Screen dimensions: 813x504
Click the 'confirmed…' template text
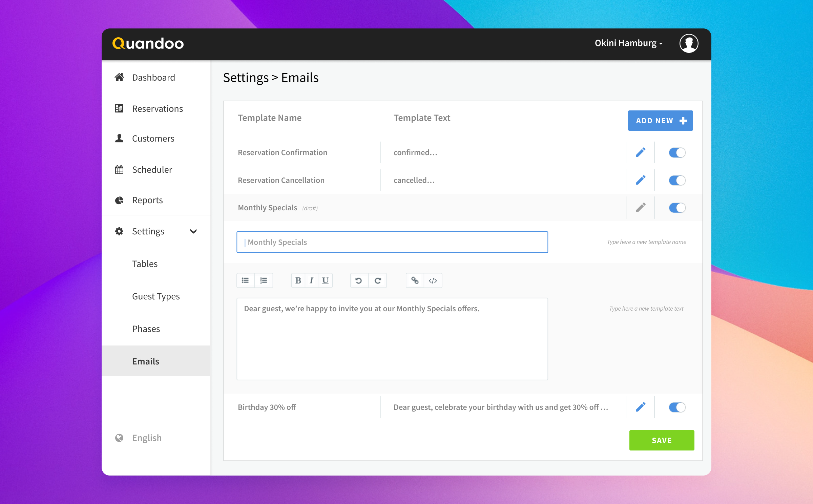pos(415,152)
